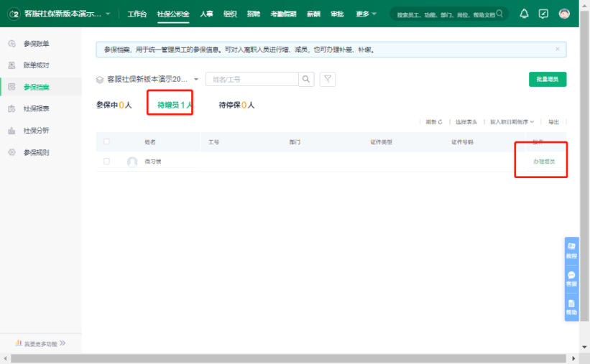Click the 选择表头 option
This screenshot has height=364, width=590.
(x=466, y=122)
